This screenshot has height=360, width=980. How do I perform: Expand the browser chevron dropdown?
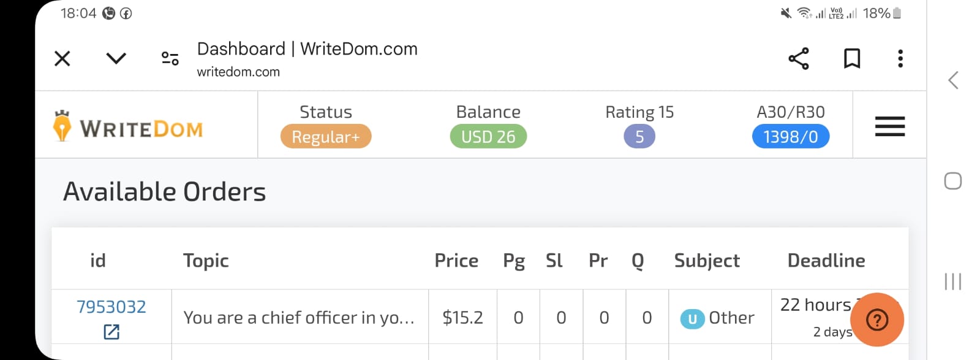pos(116,58)
